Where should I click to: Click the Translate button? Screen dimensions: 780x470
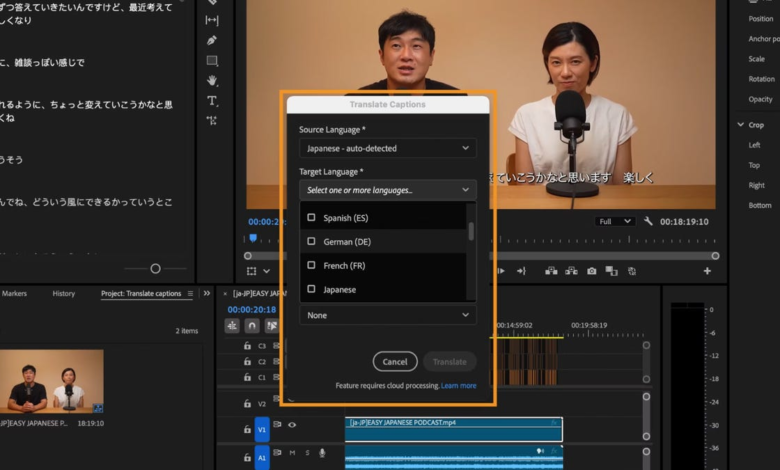(450, 362)
